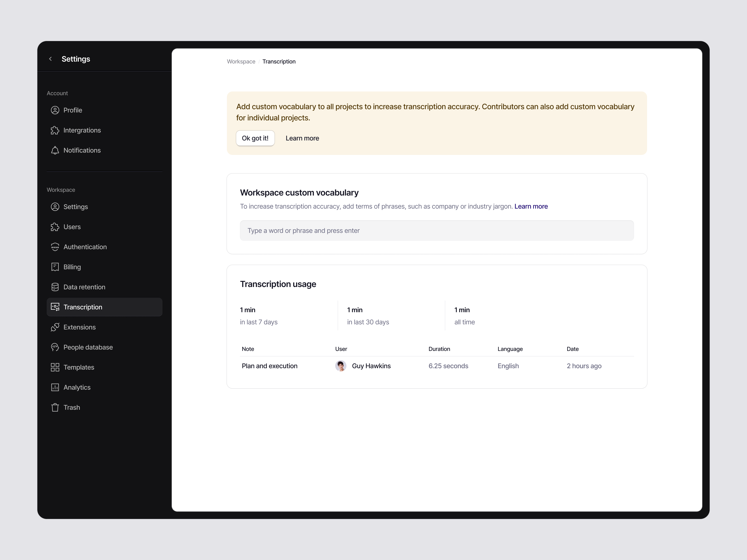This screenshot has height=560, width=747.
Task: Open Authentication settings icon
Action: (55, 247)
